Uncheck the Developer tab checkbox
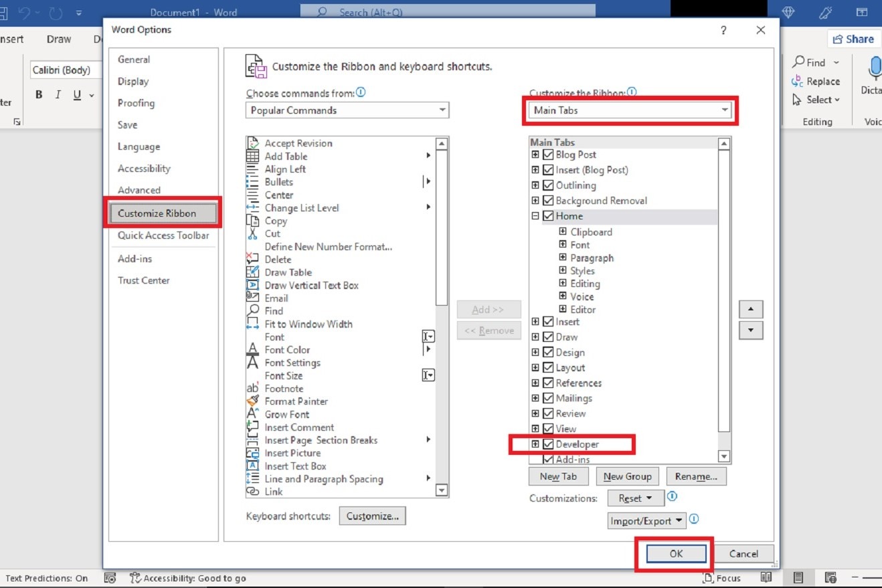The width and height of the screenshot is (882, 588). [x=548, y=444]
